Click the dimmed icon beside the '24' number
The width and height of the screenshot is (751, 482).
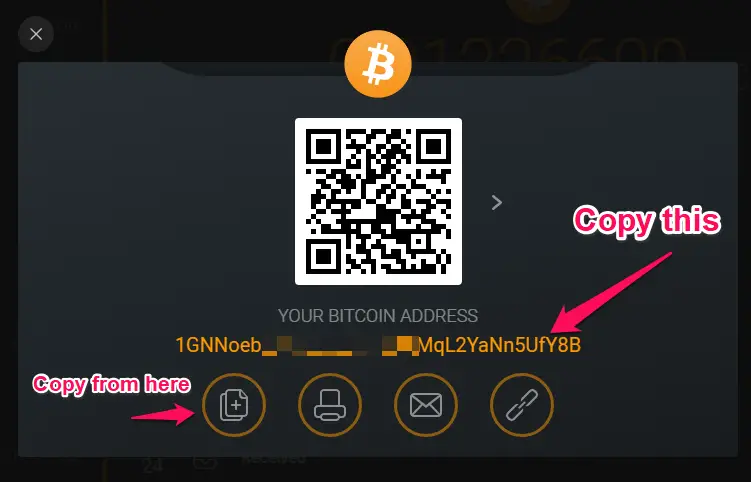[205, 462]
